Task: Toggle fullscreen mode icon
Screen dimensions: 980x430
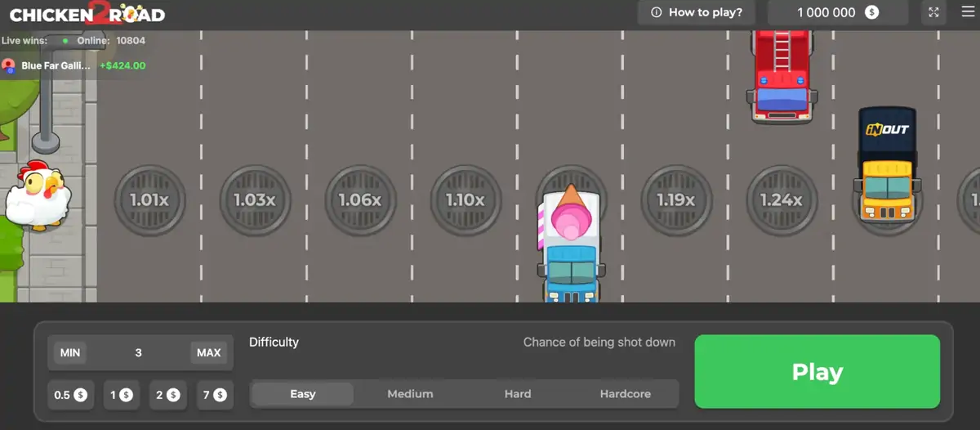Action: pos(934,12)
